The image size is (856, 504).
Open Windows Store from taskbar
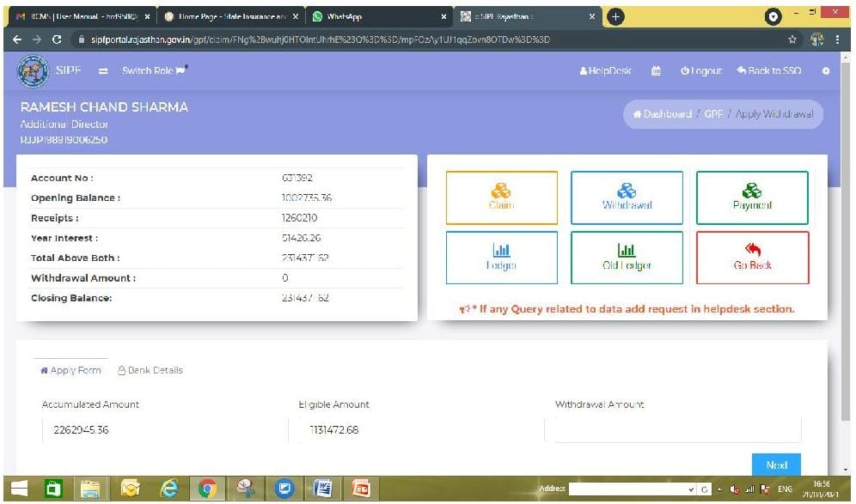(53, 489)
